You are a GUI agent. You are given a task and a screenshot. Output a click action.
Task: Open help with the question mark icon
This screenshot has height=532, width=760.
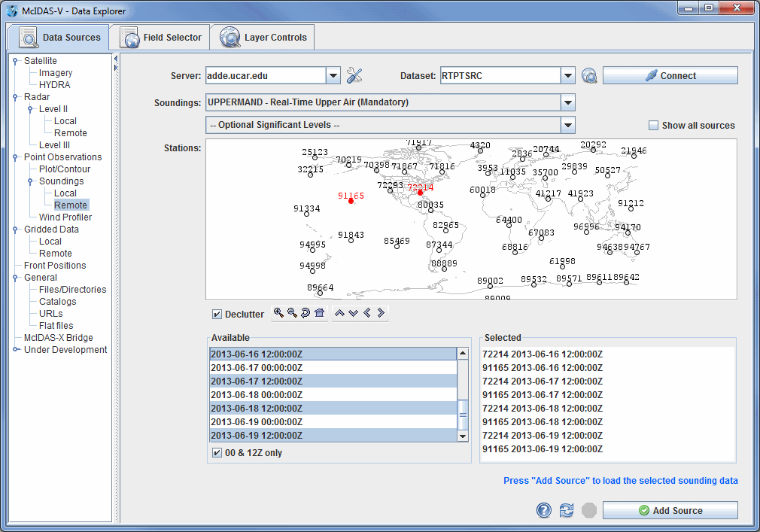544,510
